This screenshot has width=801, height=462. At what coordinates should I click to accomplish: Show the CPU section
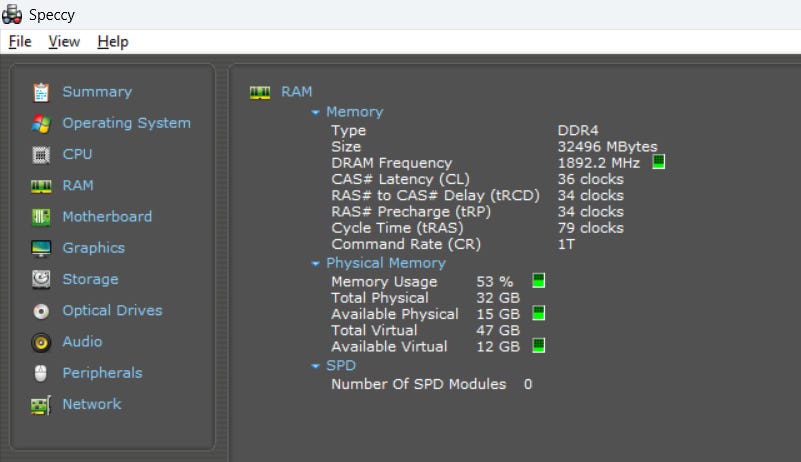pos(77,154)
